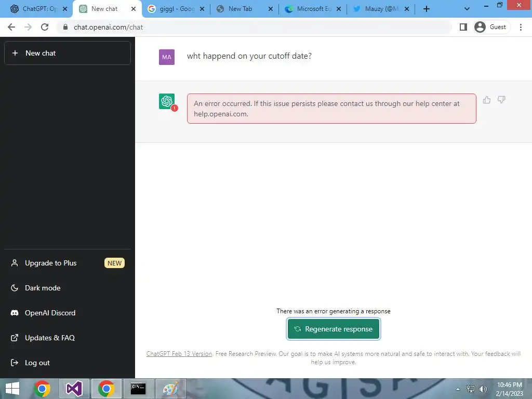The width and height of the screenshot is (532, 399).
Task: Click the ChatGPT avatar with error badge
Action: tap(167, 101)
